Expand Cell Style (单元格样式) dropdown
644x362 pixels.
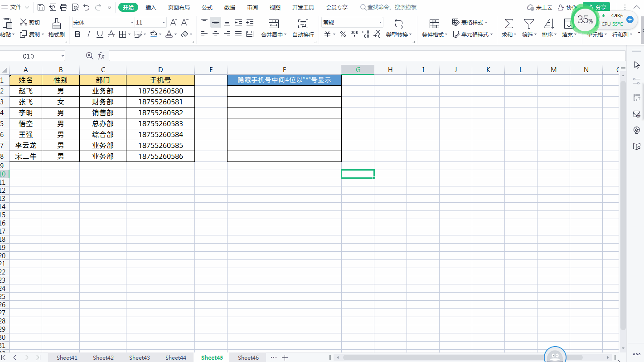pos(492,34)
